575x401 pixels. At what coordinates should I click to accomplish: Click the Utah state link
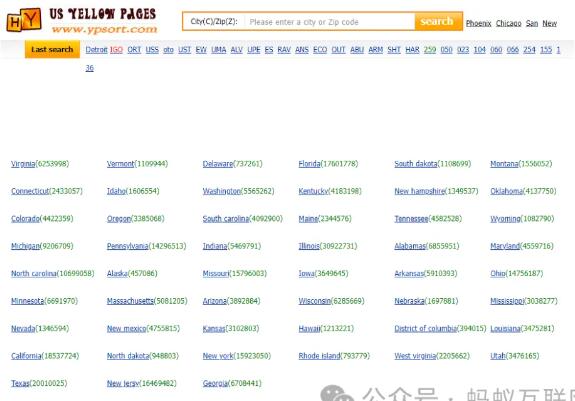click(498, 356)
